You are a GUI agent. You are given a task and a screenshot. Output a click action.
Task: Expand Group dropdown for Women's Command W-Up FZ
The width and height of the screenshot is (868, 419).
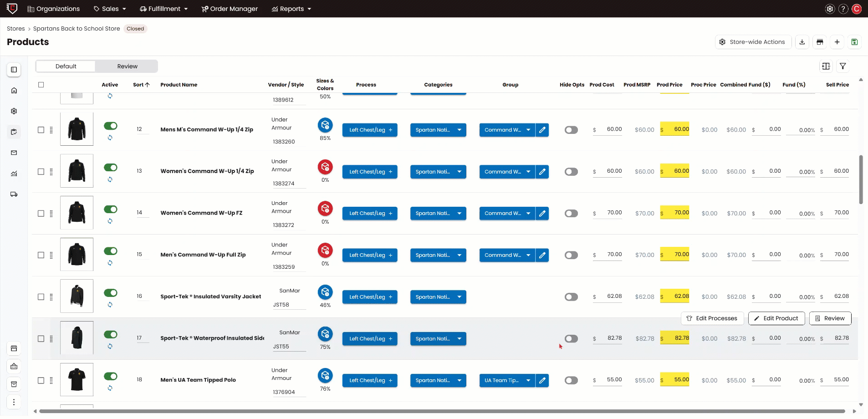coord(507,213)
